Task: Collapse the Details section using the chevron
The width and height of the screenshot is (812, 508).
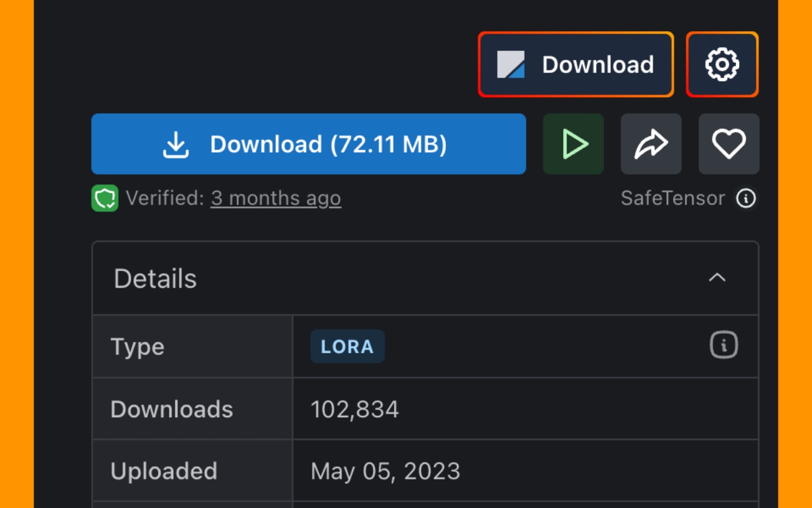Action: (717, 278)
